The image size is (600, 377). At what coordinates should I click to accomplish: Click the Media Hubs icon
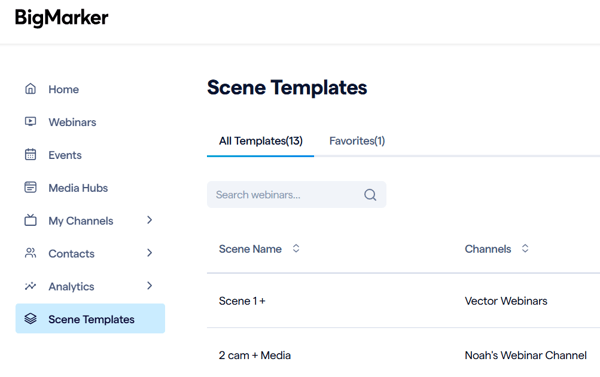[x=31, y=188]
